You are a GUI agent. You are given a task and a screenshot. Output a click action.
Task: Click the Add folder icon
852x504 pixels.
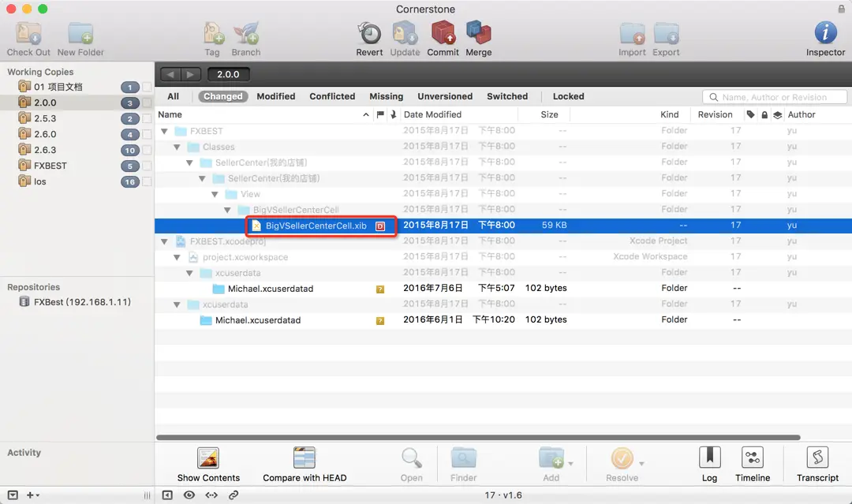click(551, 457)
